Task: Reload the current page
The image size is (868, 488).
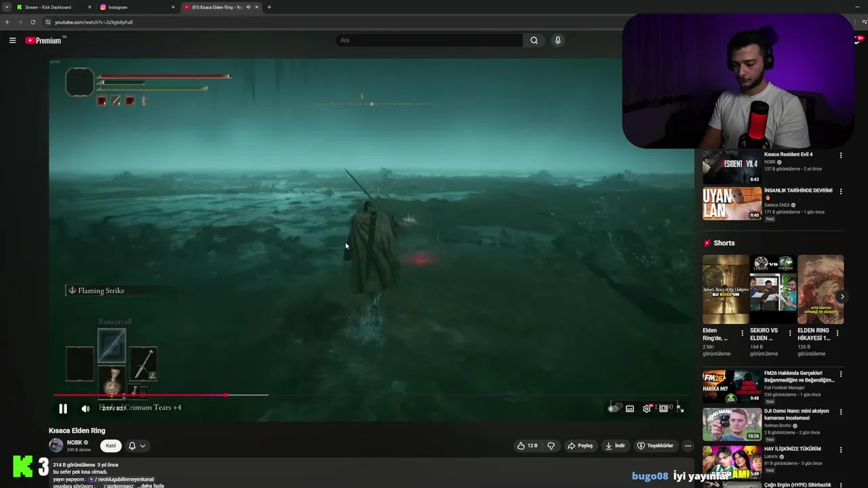Action: [33, 22]
